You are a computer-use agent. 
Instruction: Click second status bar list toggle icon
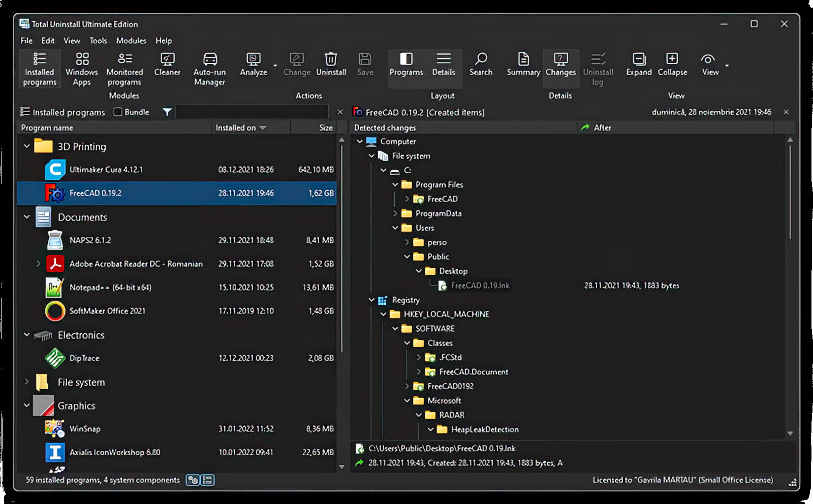207,480
